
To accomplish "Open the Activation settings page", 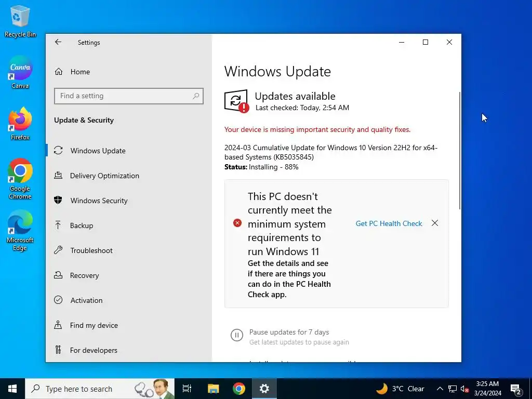I will pos(86,300).
